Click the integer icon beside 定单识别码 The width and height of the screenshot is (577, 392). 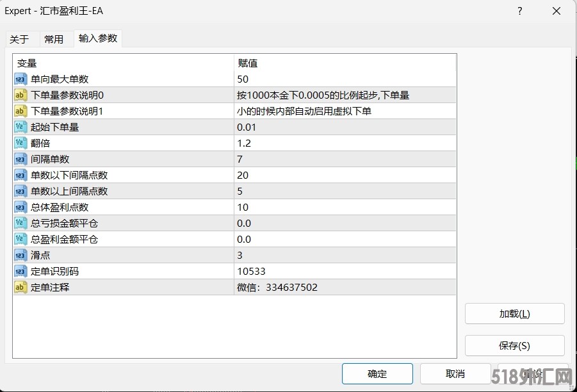click(20, 272)
